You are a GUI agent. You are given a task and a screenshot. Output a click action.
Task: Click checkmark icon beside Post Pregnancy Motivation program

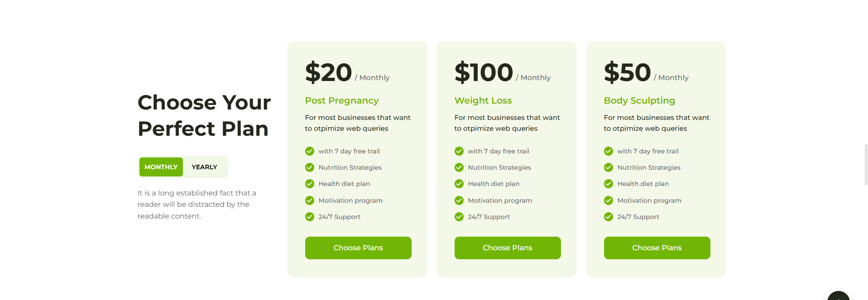[310, 200]
